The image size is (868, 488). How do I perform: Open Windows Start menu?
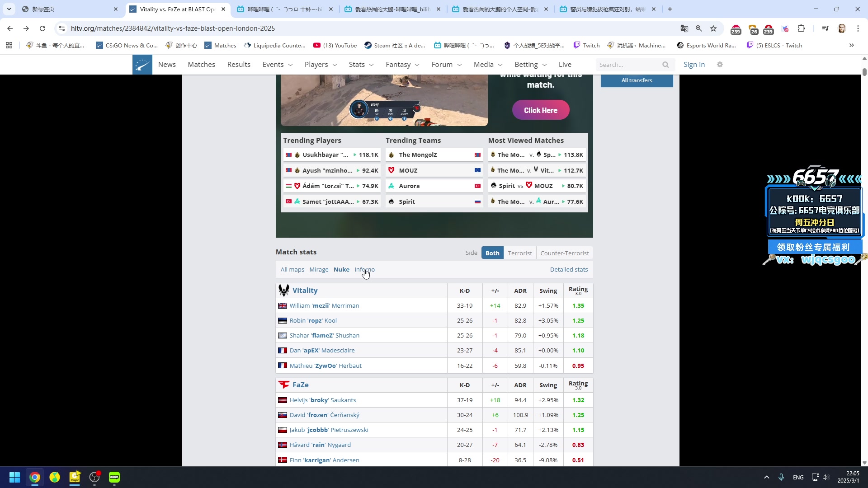click(14, 477)
